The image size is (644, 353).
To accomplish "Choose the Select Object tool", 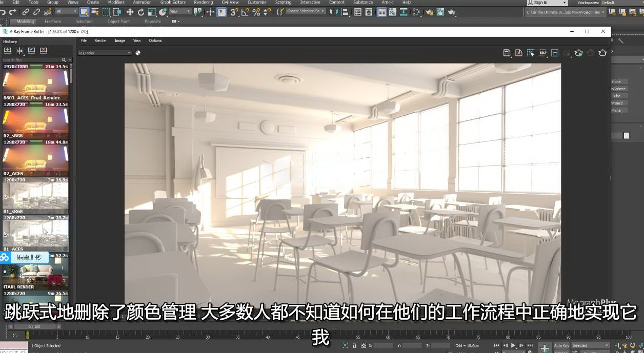I will (x=84, y=12).
